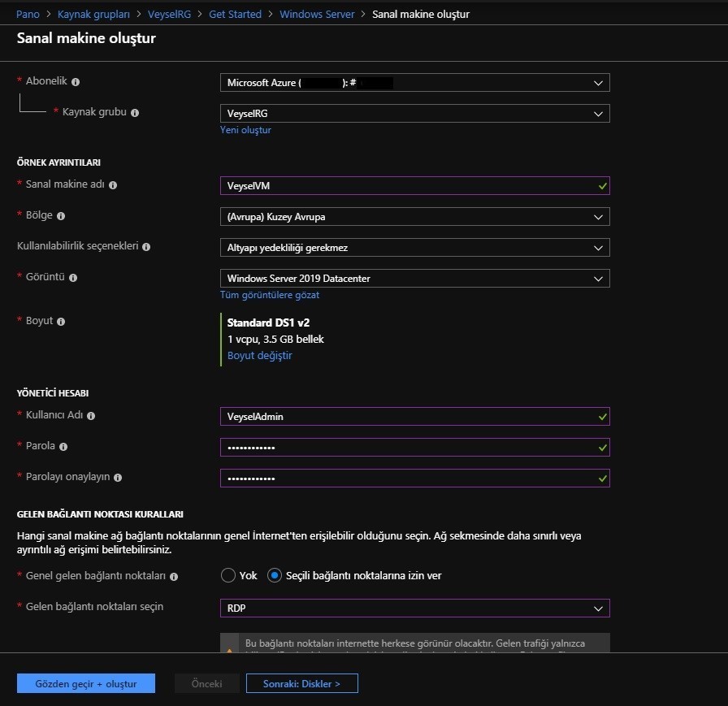Click info icon next to Sanal makine adı

[113, 185]
